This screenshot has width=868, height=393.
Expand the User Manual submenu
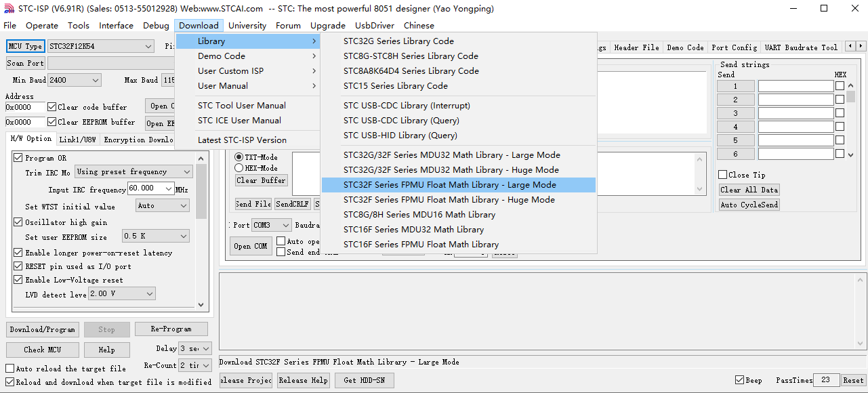249,86
